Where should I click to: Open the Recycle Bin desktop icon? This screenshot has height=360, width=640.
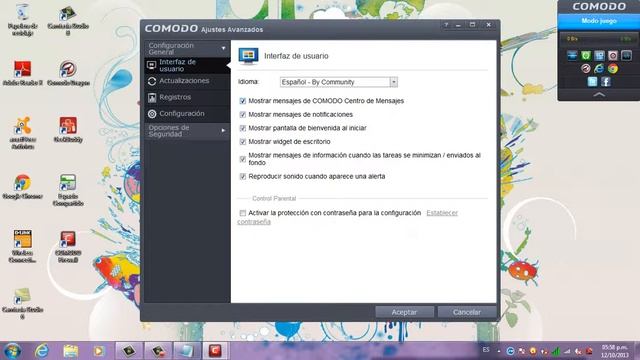(22, 20)
